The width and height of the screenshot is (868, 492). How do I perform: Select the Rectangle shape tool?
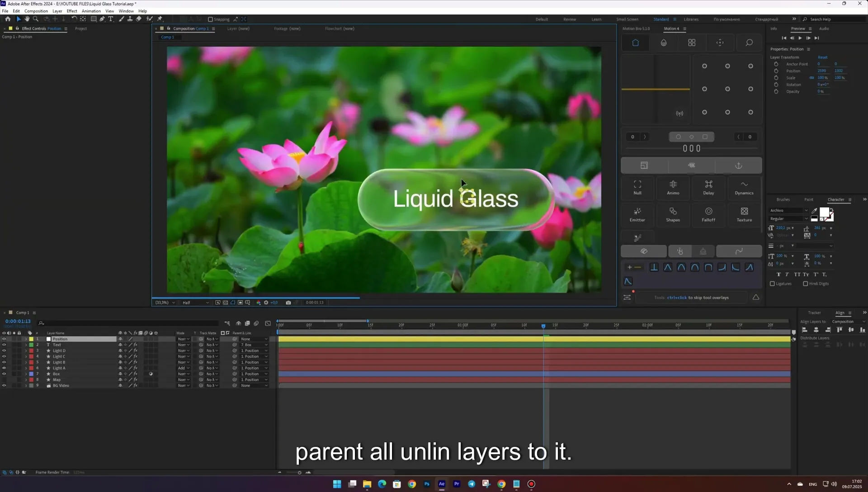(x=94, y=19)
